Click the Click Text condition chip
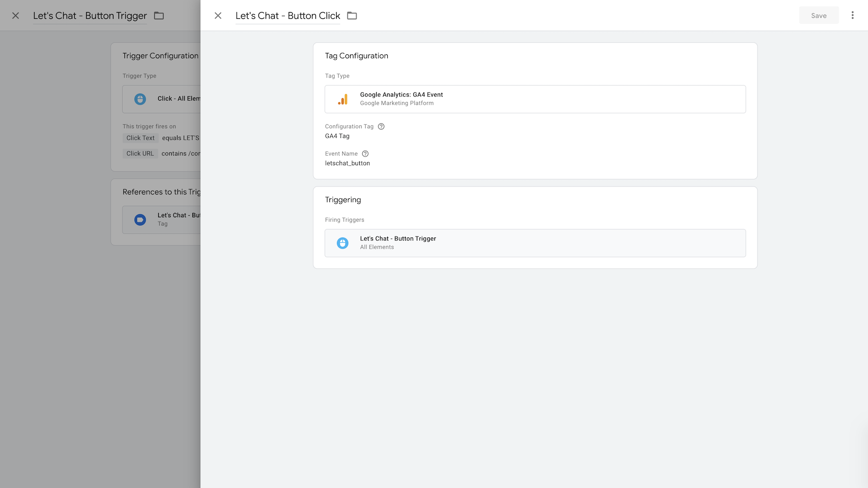Image resolution: width=868 pixels, height=488 pixels. tap(140, 138)
